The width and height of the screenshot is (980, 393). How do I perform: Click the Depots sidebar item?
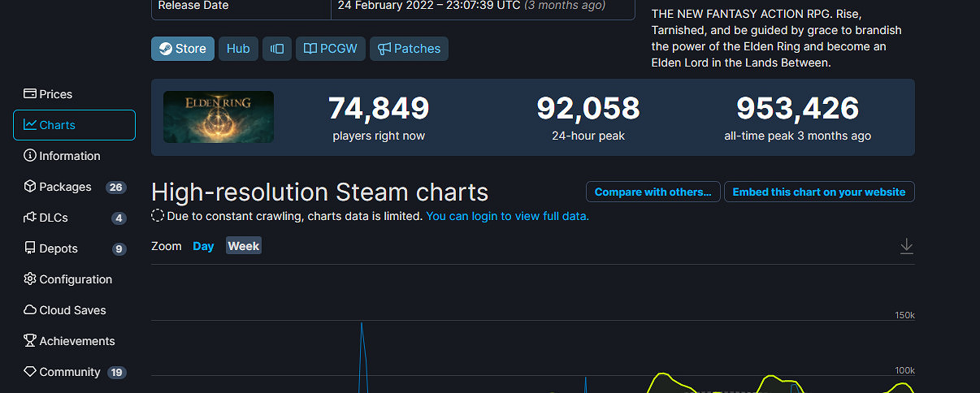59,248
